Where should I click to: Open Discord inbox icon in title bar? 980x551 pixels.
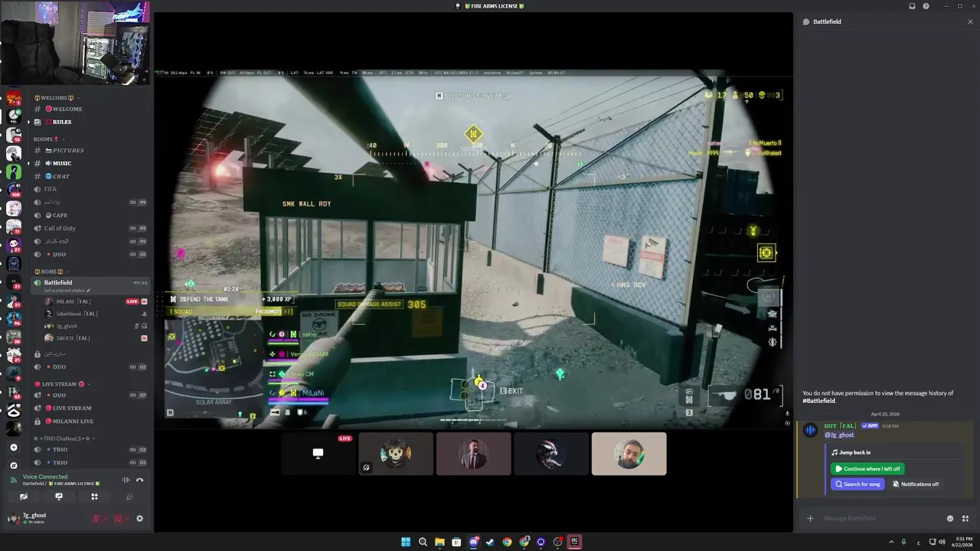[912, 6]
